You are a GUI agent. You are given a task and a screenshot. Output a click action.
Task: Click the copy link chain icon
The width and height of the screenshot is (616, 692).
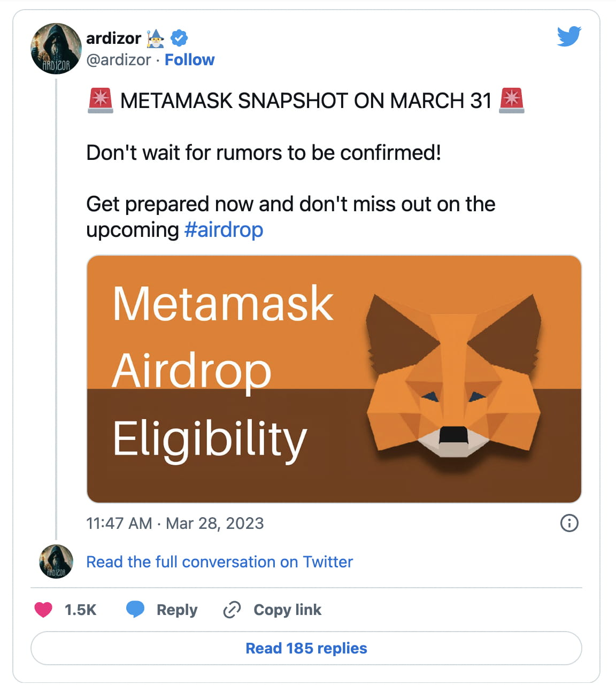[x=232, y=610]
